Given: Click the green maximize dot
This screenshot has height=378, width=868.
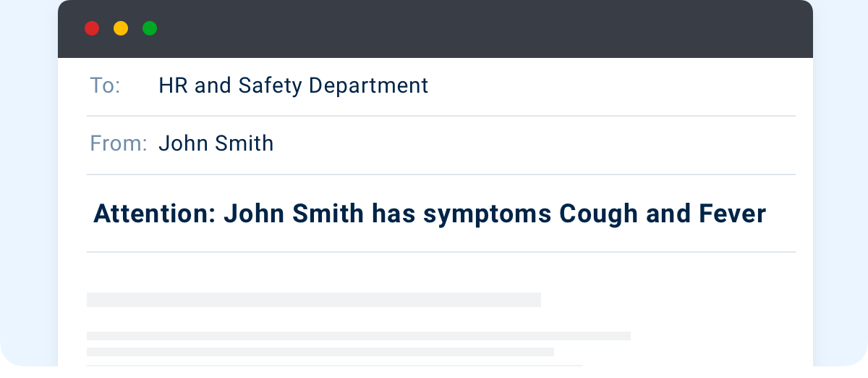Looking at the screenshot, I should tap(150, 29).
